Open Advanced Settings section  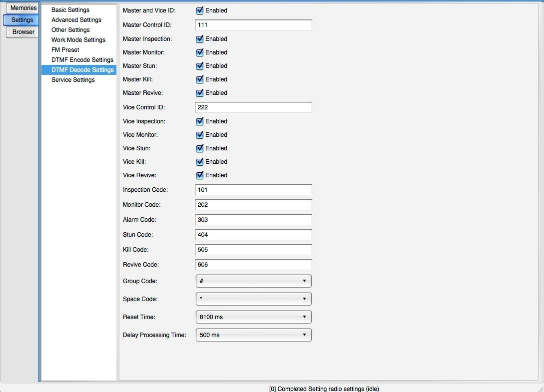(x=76, y=20)
